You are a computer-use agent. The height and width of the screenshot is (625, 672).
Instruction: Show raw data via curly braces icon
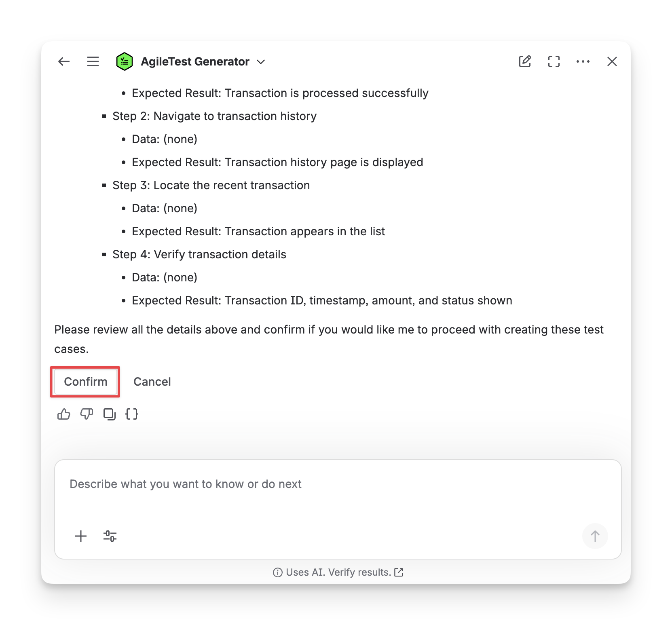click(x=132, y=414)
